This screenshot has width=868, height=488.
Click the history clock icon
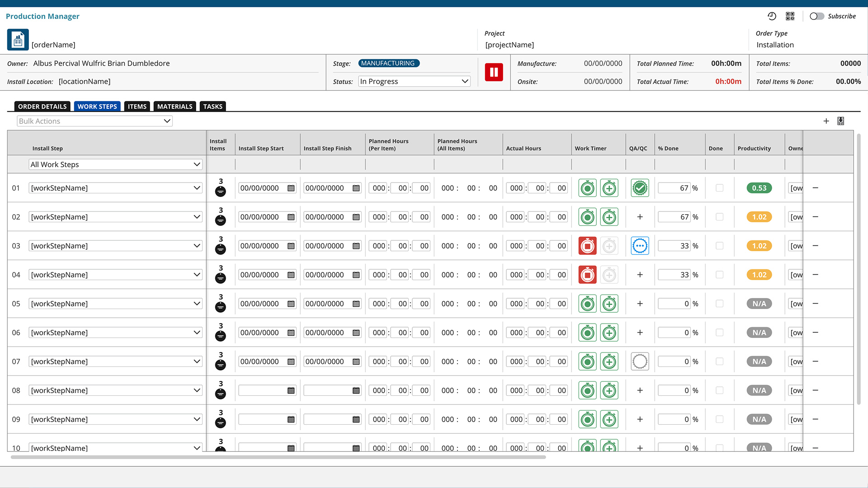tap(772, 16)
